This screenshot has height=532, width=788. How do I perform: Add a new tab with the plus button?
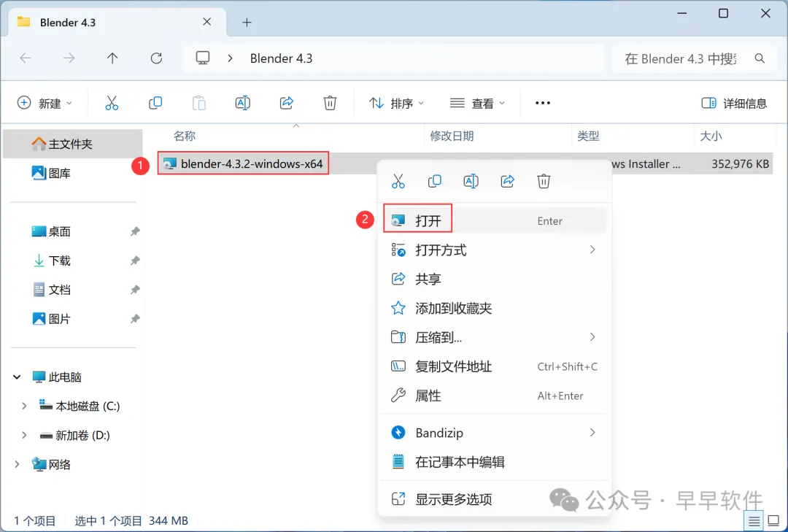point(247,22)
